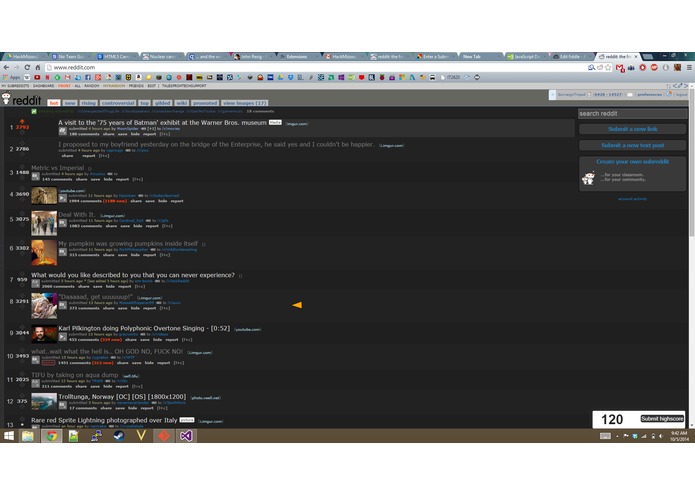Viewport: 695px width, 494px height.
Task: Open 'Rare red Sprite Lightning photographed over Italy'
Action: click(104, 420)
